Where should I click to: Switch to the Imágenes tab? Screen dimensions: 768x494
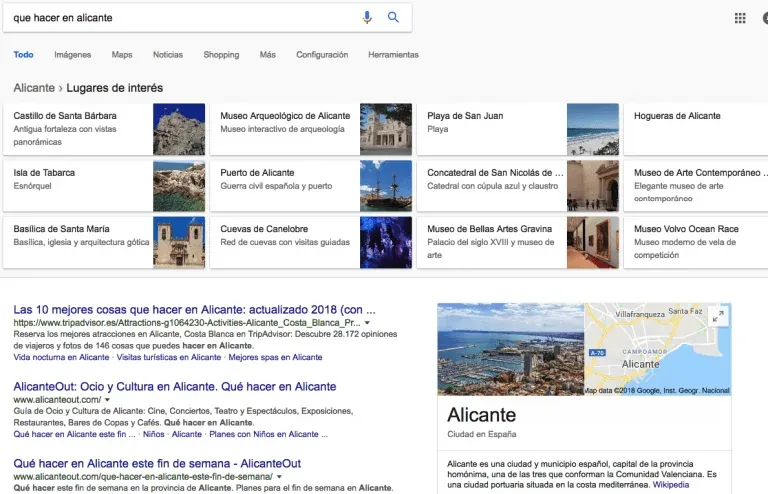72,55
